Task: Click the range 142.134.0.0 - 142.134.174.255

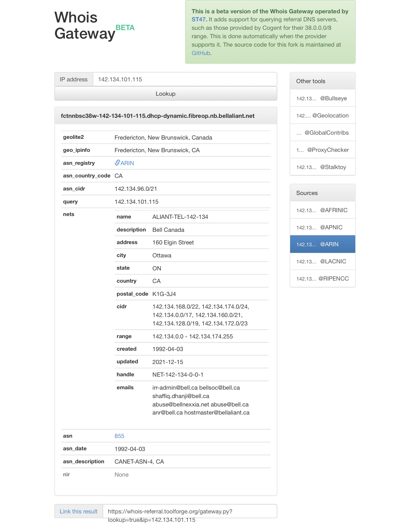Action: 193,336
